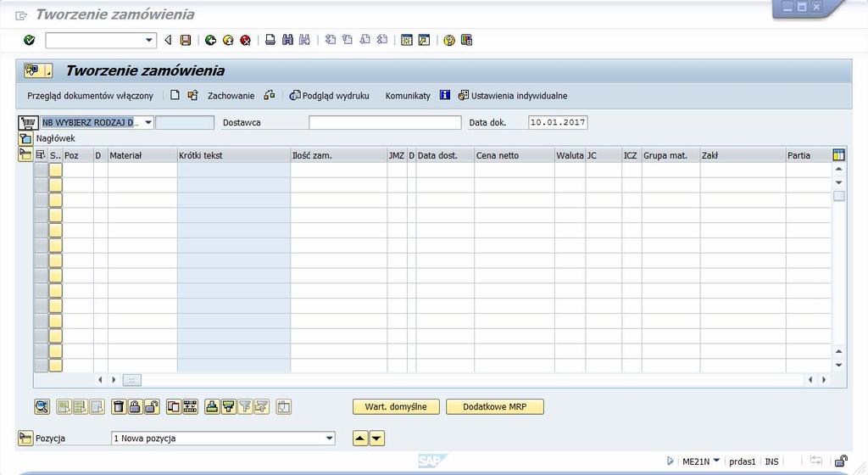Expand the Pozycja item detail section
The height and width of the screenshot is (475, 868).
pos(25,439)
